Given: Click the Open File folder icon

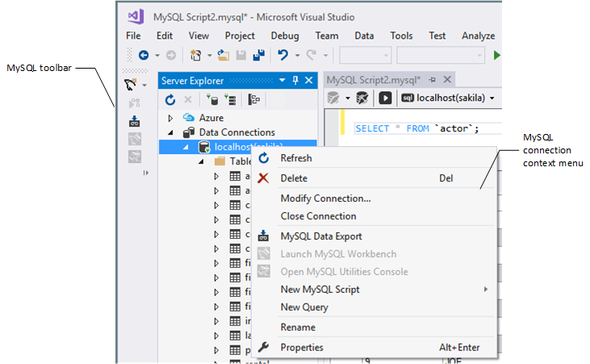Looking at the screenshot, I should point(223,56).
